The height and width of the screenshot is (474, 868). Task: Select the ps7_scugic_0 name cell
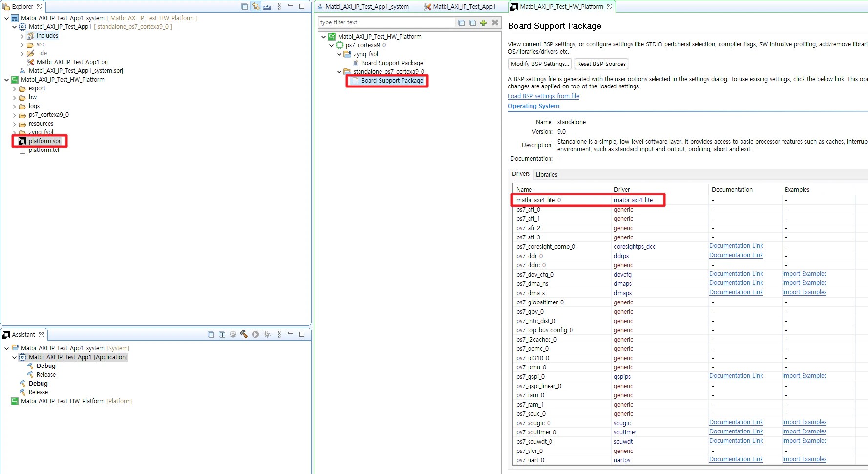[533, 423]
